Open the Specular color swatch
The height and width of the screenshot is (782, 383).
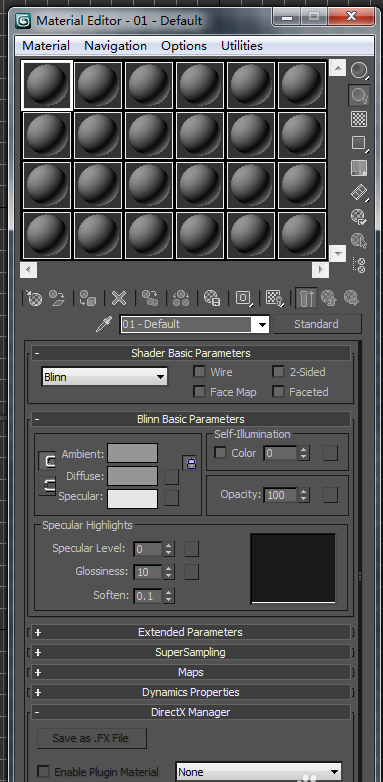click(x=133, y=498)
